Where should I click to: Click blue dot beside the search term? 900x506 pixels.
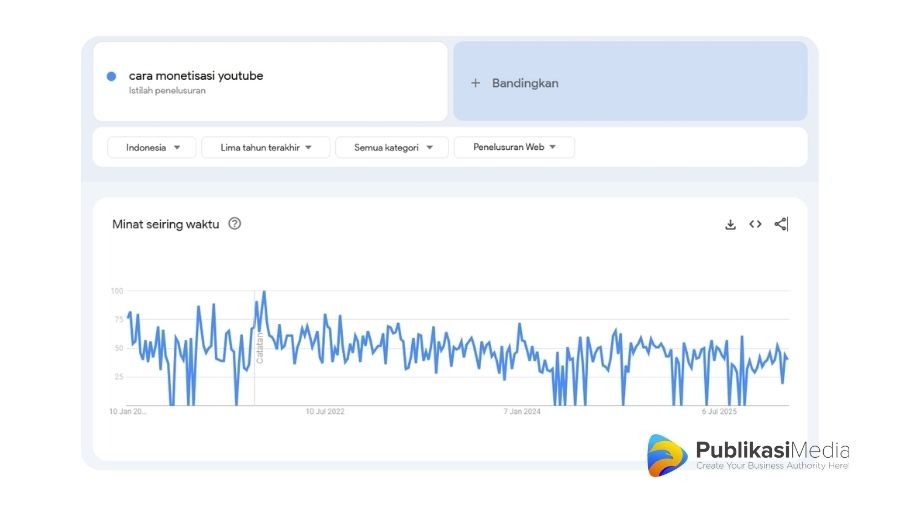[x=111, y=76]
